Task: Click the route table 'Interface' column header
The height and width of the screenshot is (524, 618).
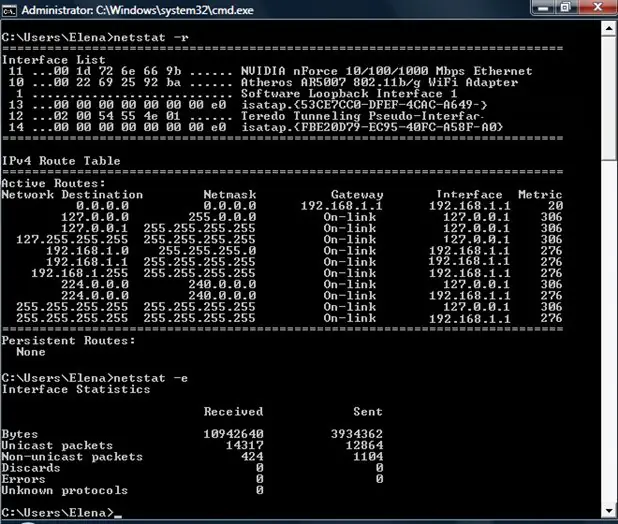Action: pyautogui.click(x=469, y=195)
